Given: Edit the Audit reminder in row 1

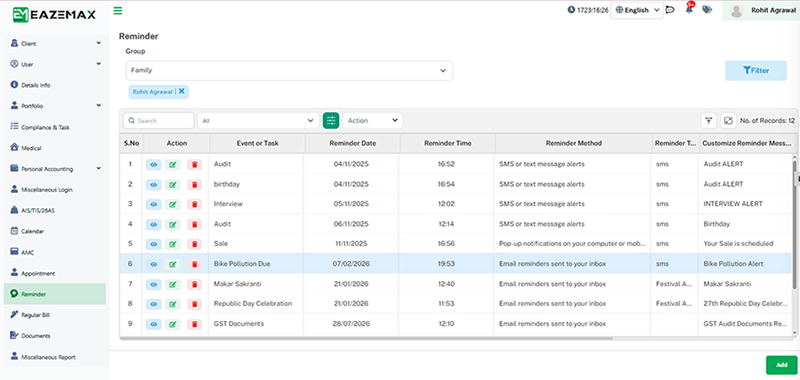Looking at the screenshot, I should [173, 164].
